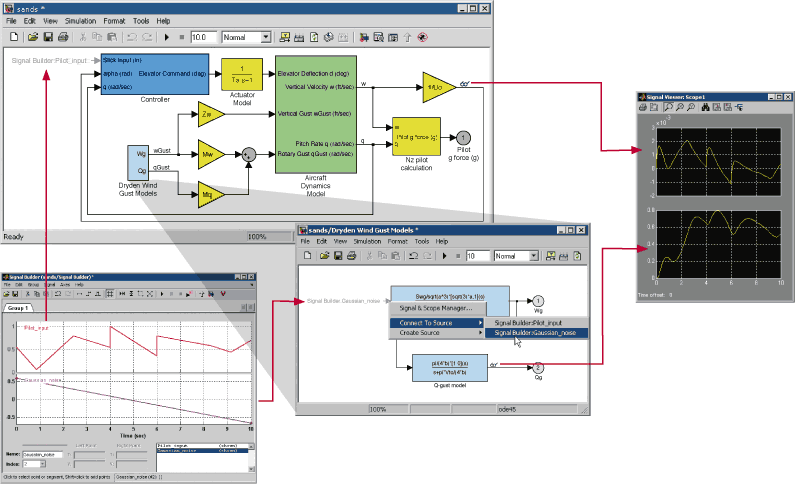The width and height of the screenshot is (795, 484).
Task: Open the Simulation menu in sands window
Action: [x=80, y=21]
